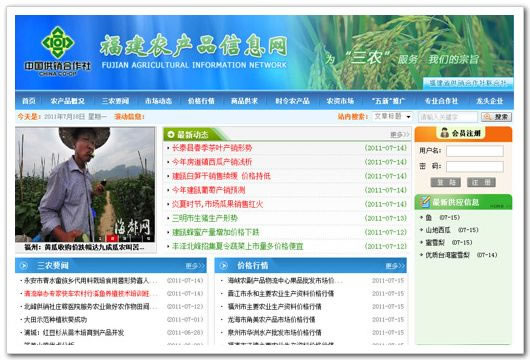Viewport: 530px width, 360px height.
Task: Click the member avatar icon in 会员注册
Action: [444, 133]
